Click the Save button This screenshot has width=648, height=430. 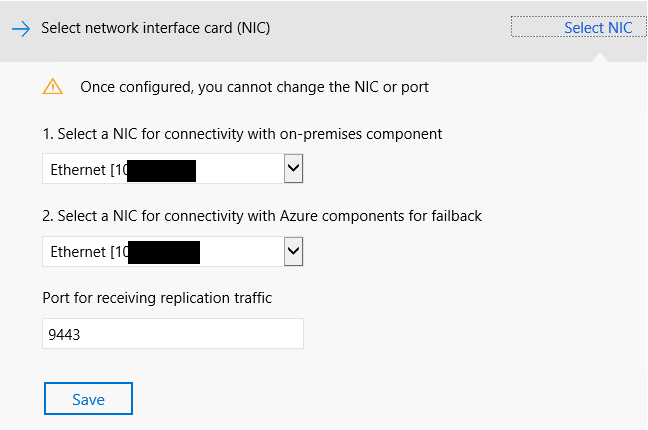pyautogui.click(x=88, y=399)
